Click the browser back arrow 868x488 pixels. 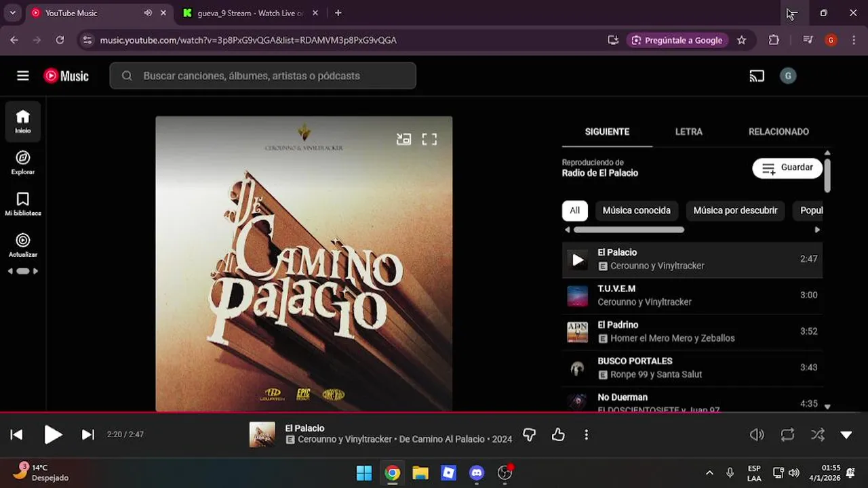(x=14, y=40)
